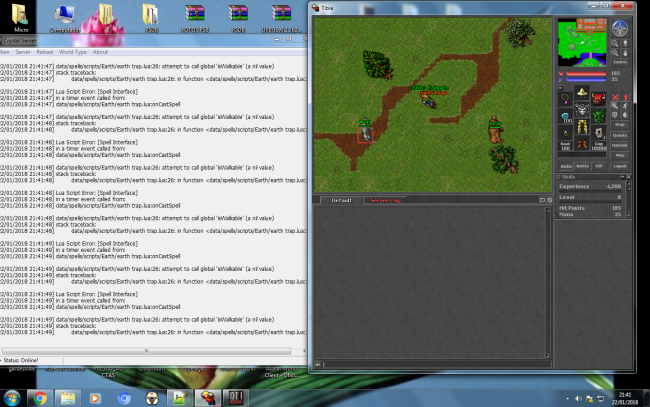This screenshot has height=407, width=650.
Task: Open Server menu in Crystal Server
Action: pyautogui.click(x=23, y=52)
